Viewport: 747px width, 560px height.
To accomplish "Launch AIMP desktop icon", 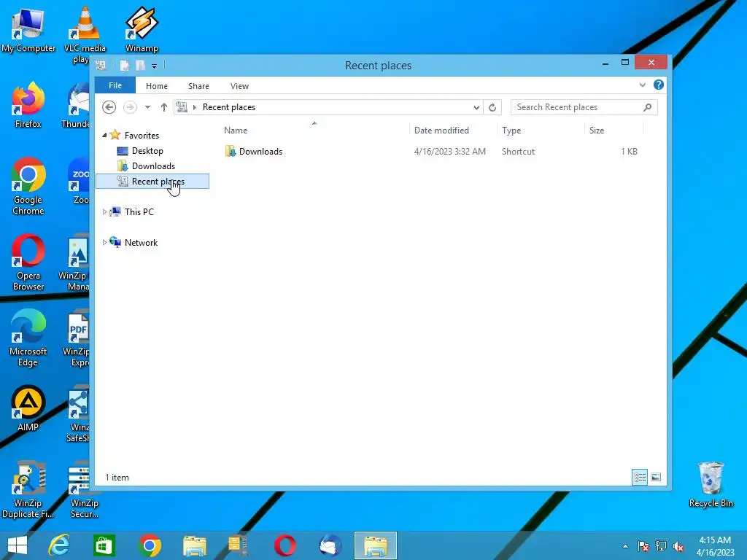I will 28,408.
